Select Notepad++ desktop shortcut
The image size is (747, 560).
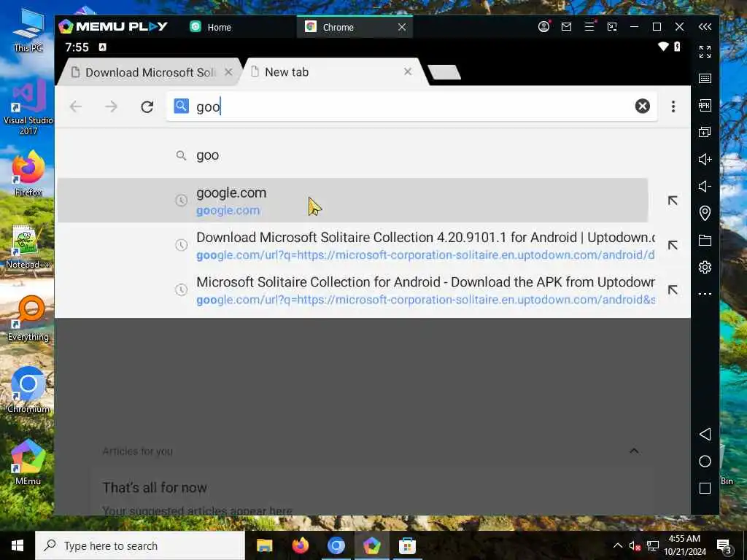click(x=28, y=248)
